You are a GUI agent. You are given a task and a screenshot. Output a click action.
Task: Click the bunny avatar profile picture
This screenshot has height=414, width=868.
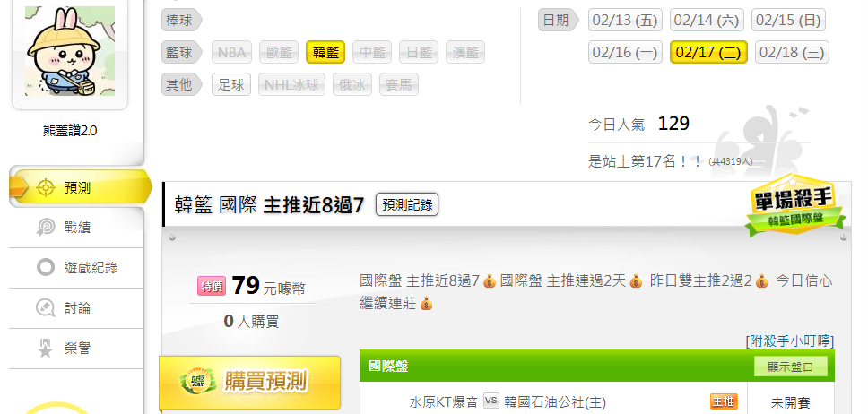70,51
